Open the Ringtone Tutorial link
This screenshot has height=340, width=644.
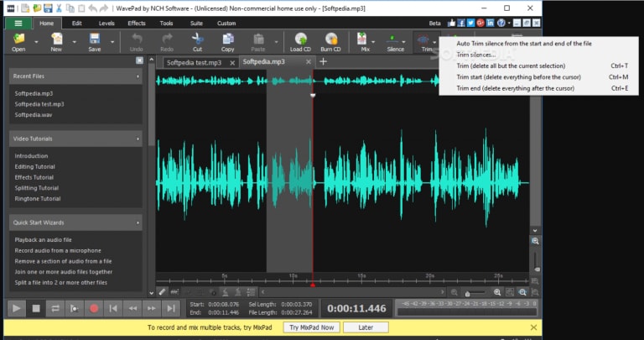coord(38,199)
